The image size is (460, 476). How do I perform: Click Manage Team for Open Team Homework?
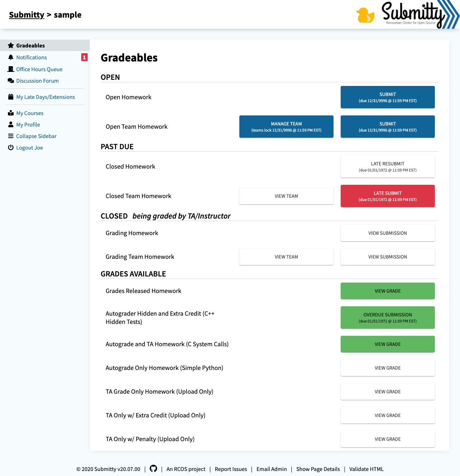286,127
